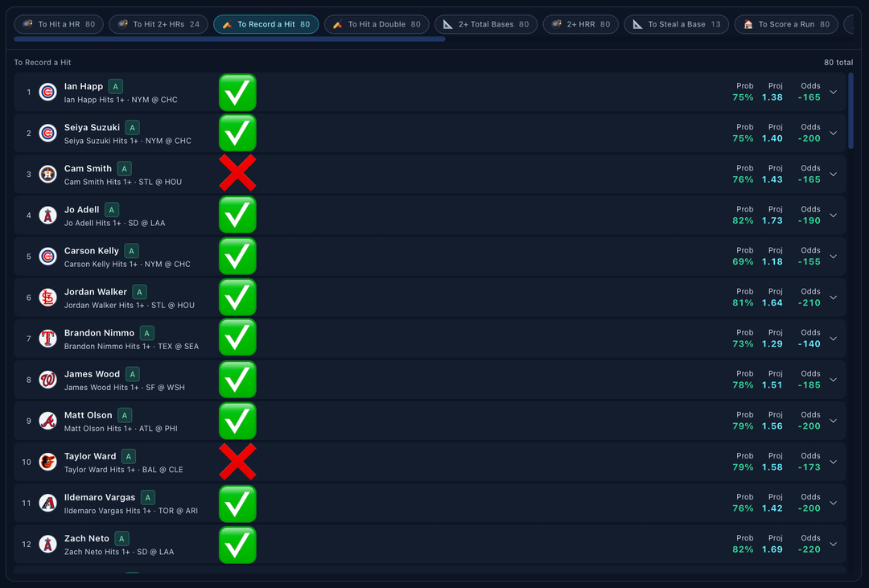The image size is (869, 588).
Task: Expand Zach Neto's row details chevron
Action: pos(833,545)
